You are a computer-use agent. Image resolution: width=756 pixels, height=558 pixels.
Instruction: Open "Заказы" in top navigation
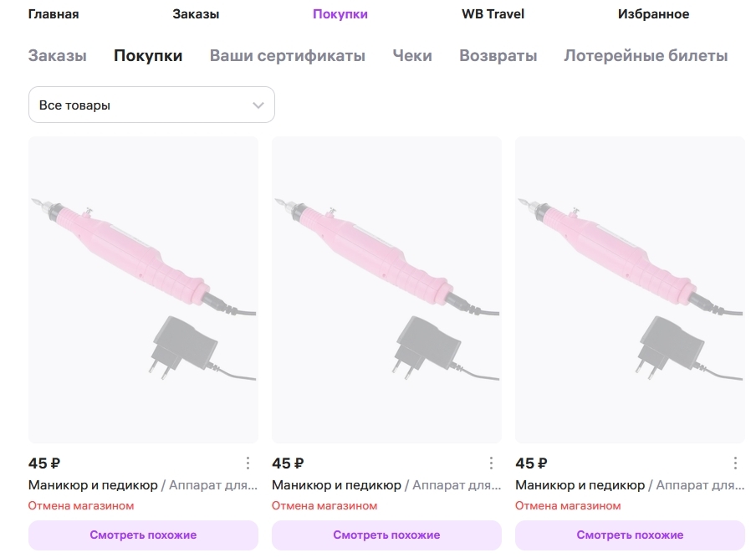[x=196, y=14]
